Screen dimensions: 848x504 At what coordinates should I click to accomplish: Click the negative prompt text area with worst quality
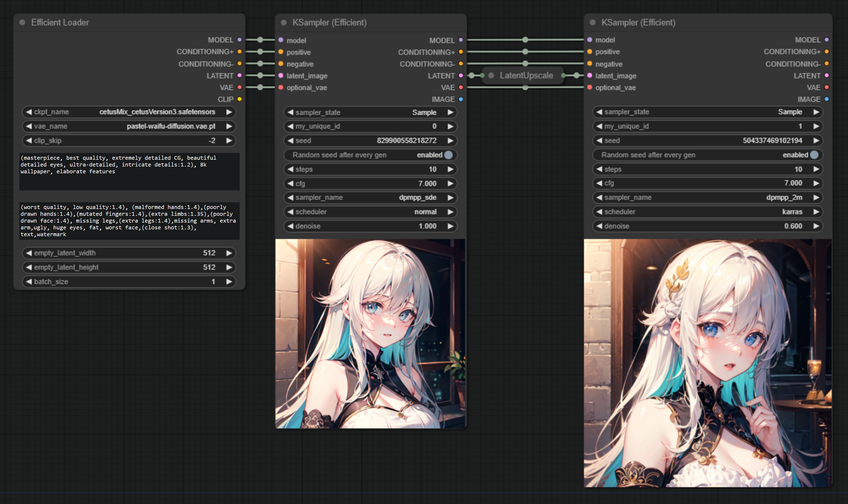[129, 221]
